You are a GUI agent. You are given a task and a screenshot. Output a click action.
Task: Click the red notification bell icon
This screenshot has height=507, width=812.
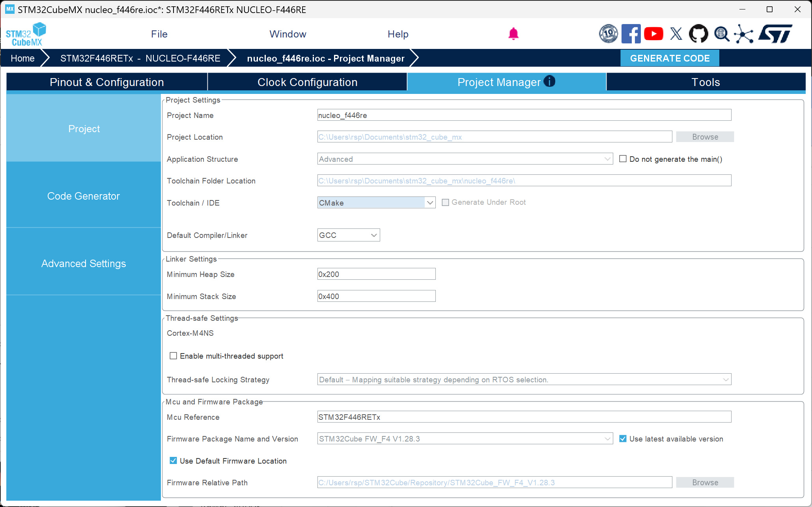point(513,34)
